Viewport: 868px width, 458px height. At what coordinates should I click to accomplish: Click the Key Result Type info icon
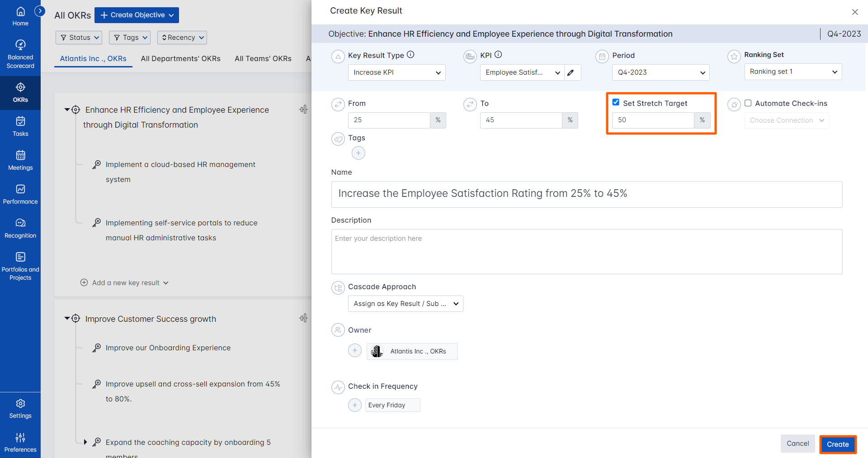[410, 55]
